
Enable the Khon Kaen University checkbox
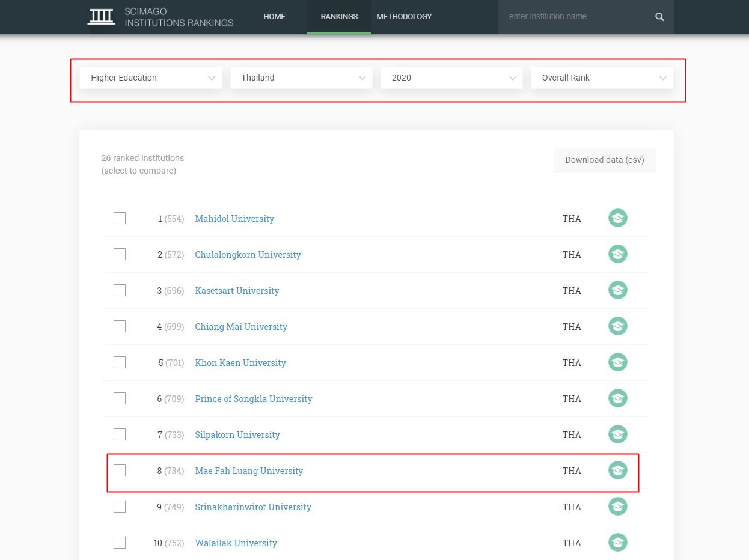(120, 362)
